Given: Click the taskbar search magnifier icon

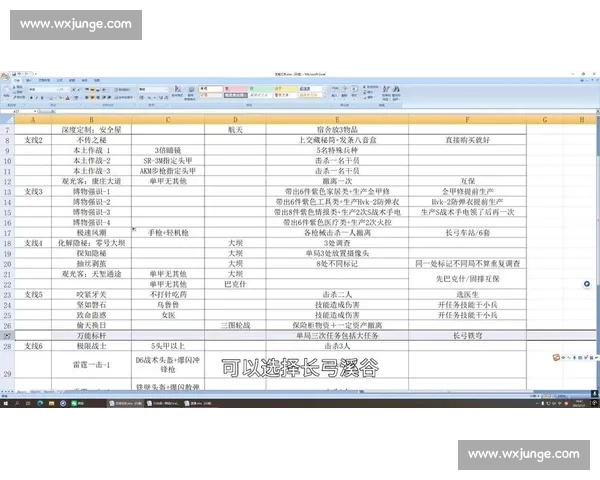Looking at the screenshot, I should click(17, 403).
